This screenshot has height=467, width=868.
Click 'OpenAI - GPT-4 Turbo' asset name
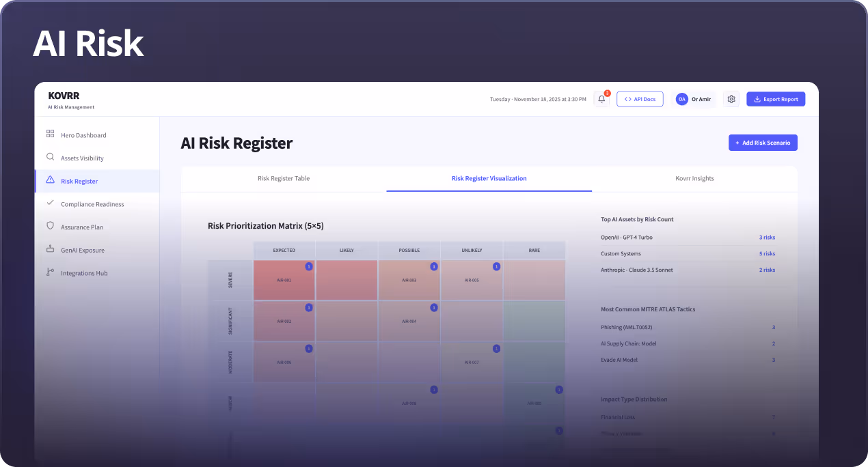627,238
